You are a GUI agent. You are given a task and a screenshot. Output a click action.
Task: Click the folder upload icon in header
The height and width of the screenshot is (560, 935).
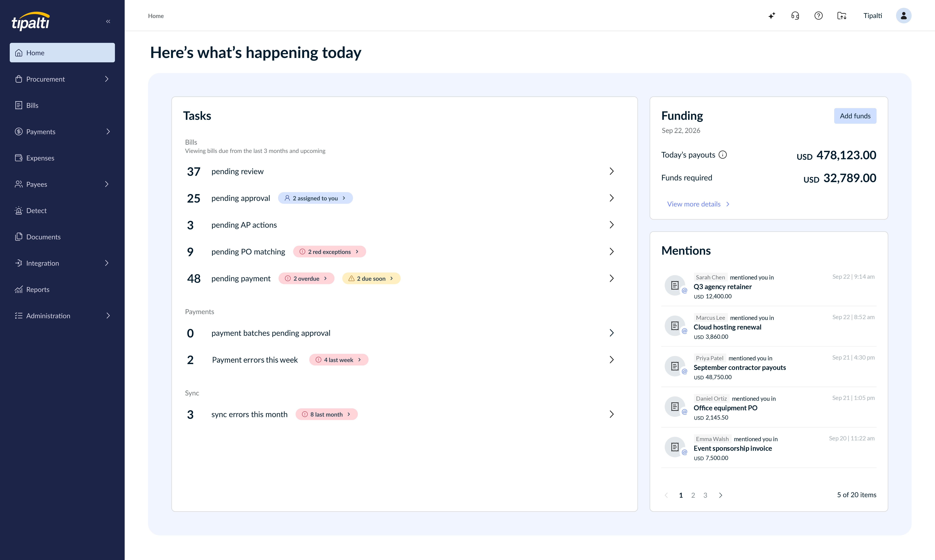click(x=842, y=15)
